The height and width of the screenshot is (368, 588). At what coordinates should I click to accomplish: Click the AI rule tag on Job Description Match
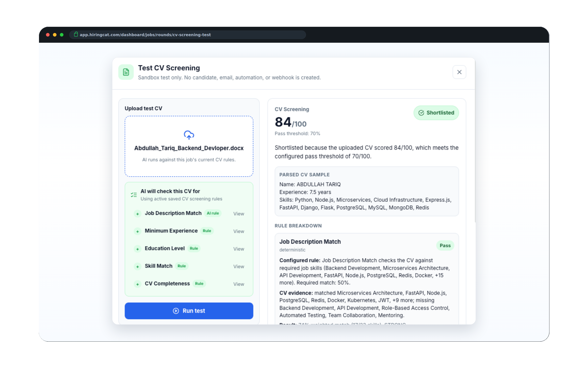[x=213, y=213]
